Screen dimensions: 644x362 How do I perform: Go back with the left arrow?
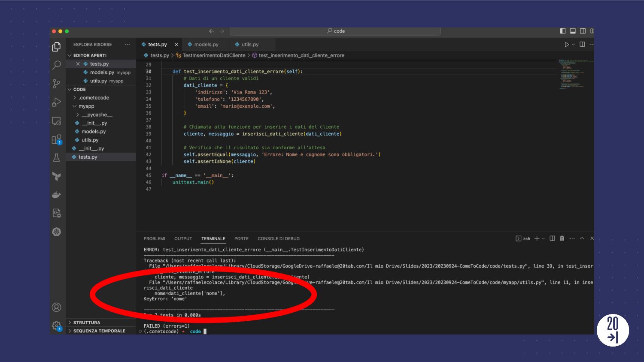[211, 31]
